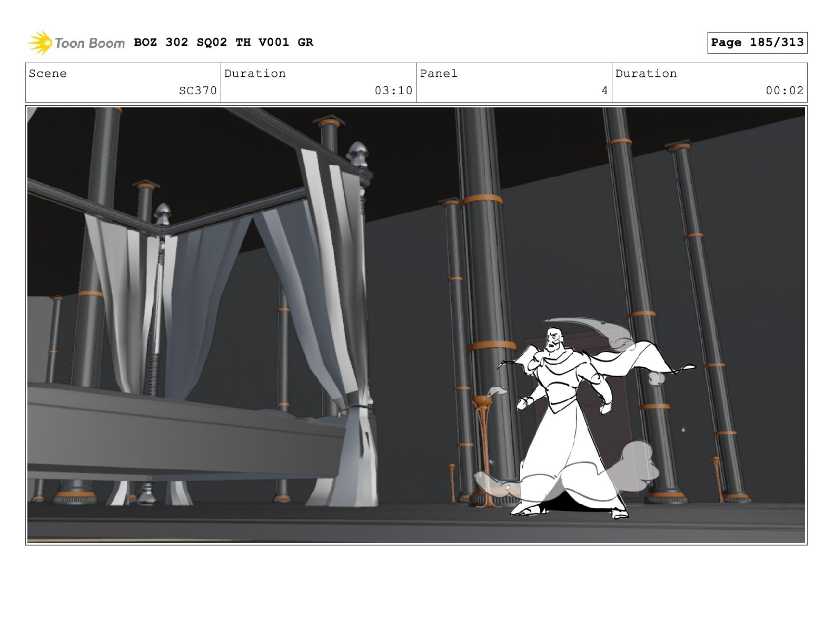Click the Scene header label
834x644 pixels.
click(x=48, y=74)
